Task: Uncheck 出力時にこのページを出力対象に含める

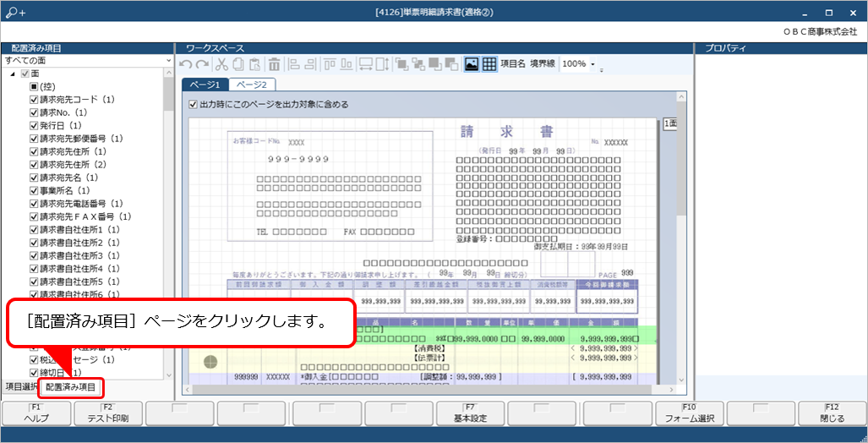Action: click(193, 104)
